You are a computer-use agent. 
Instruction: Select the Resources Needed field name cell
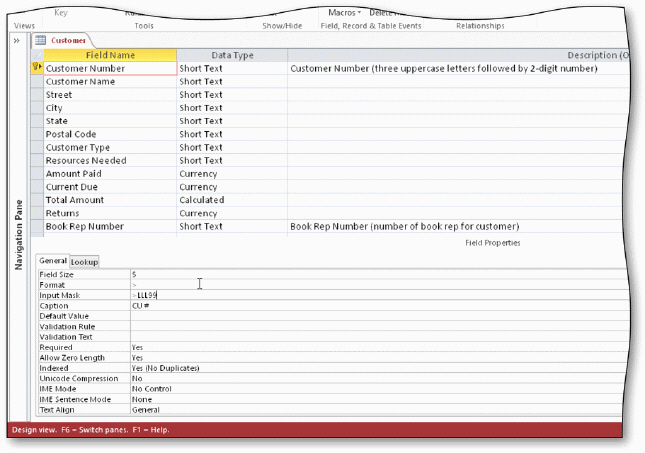pyautogui.click(x=110, y=160)
